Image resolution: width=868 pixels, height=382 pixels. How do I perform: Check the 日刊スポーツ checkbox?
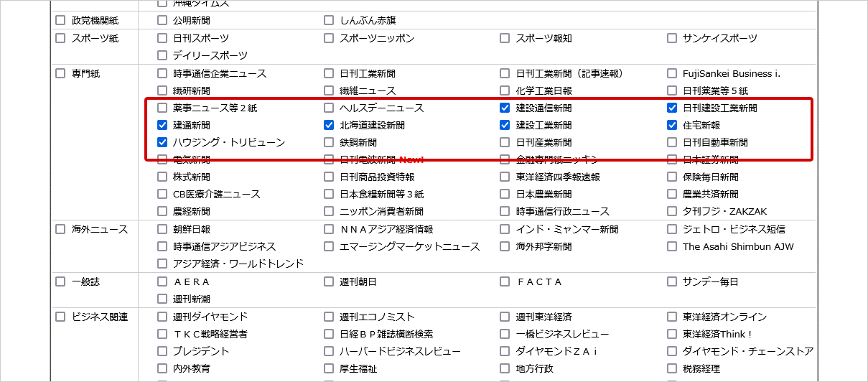tap(162, 38)
